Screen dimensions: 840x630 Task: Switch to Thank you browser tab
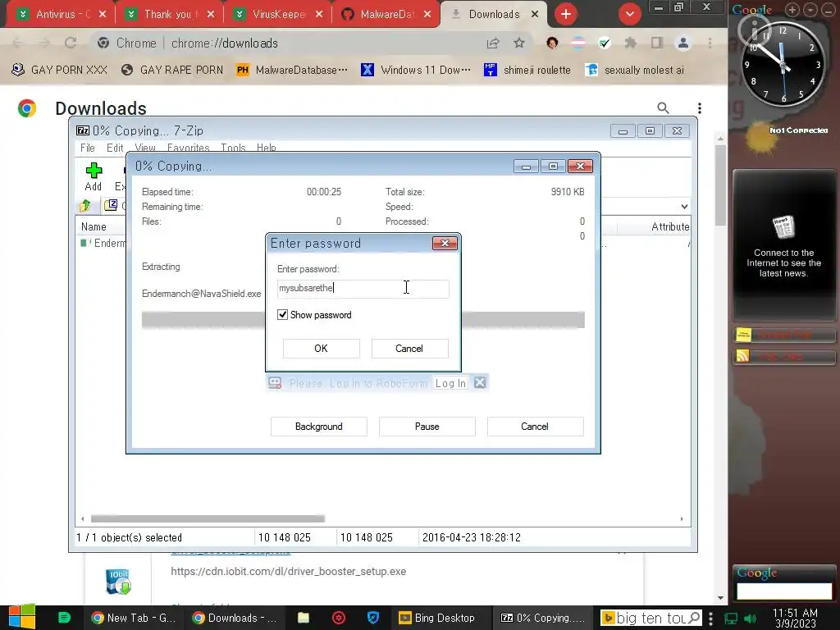(x=168, y=14)
